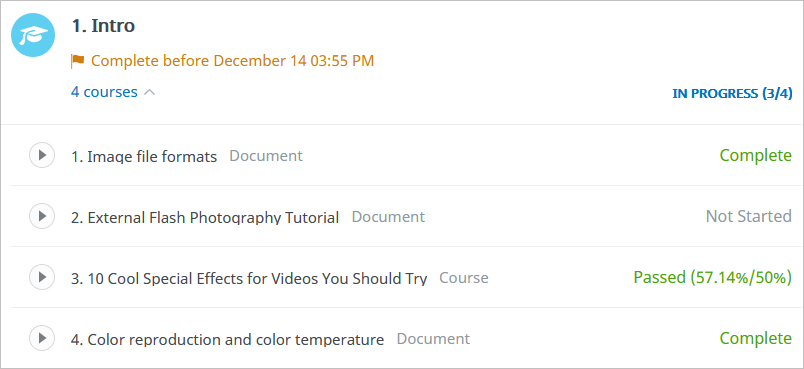Screen dimensions: 804x369
Task: Click the Not Started status label
Action: tap(749, 216)
